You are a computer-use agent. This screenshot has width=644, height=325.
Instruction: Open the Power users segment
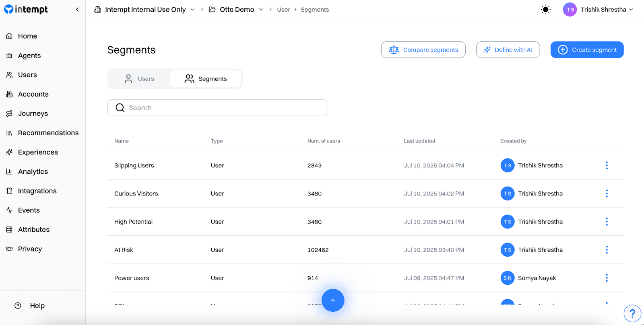click(132, 278)
